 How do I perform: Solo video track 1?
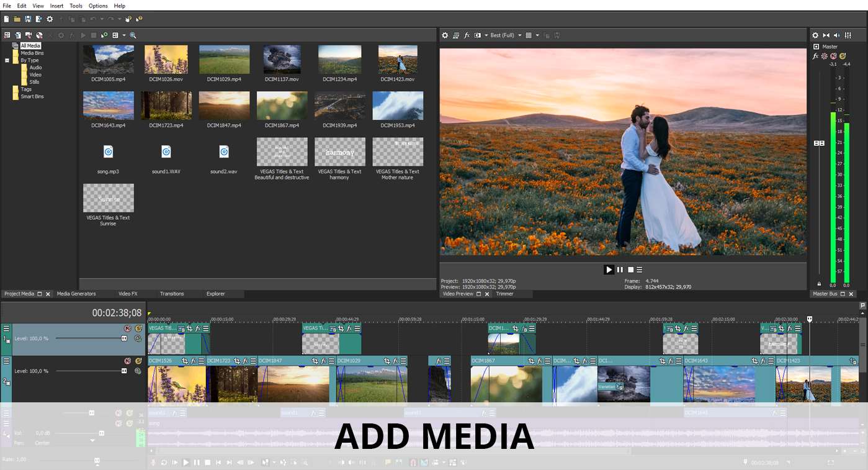[138, 328]
